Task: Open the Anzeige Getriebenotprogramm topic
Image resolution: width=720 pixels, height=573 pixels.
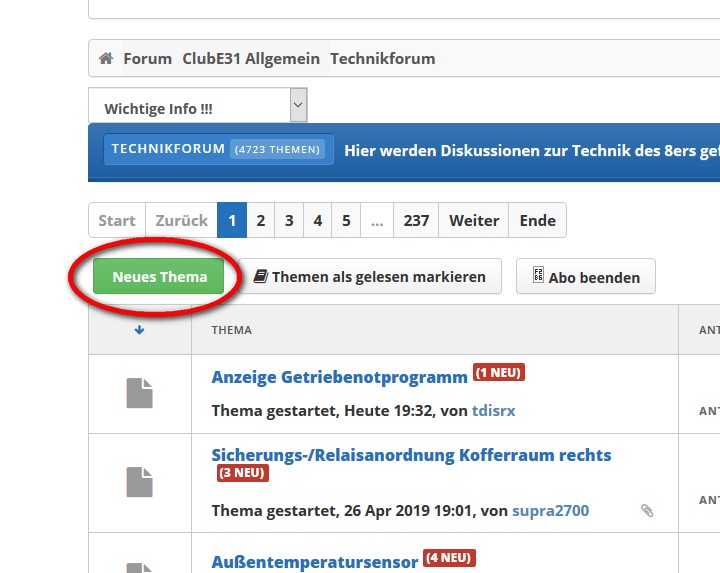Action: coord(339,377)
